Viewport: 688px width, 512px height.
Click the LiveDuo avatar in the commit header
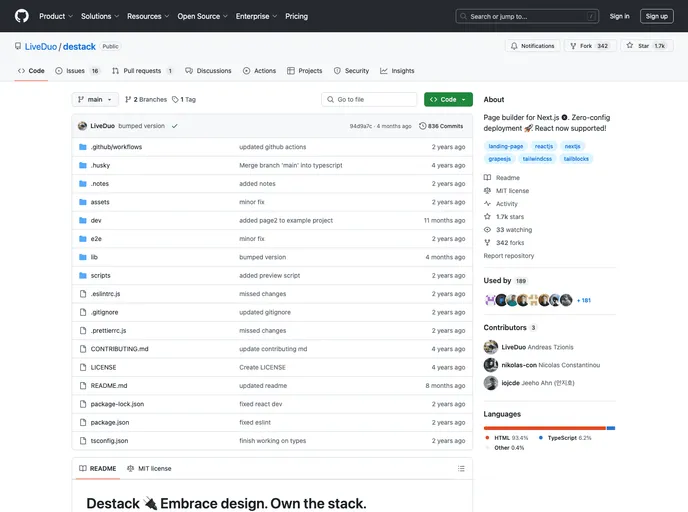coord(82,126)
